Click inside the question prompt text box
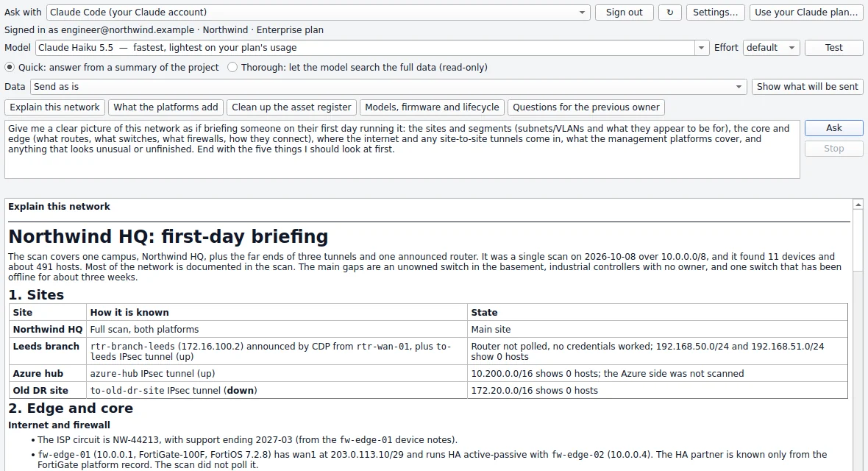The image size is (868, 471). click(x=402, y=149)
